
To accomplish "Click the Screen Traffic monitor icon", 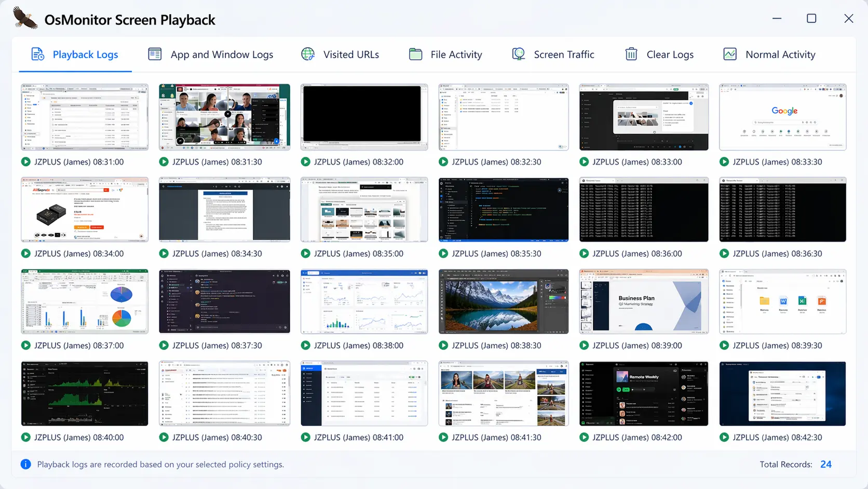I will tap(518, 54).
